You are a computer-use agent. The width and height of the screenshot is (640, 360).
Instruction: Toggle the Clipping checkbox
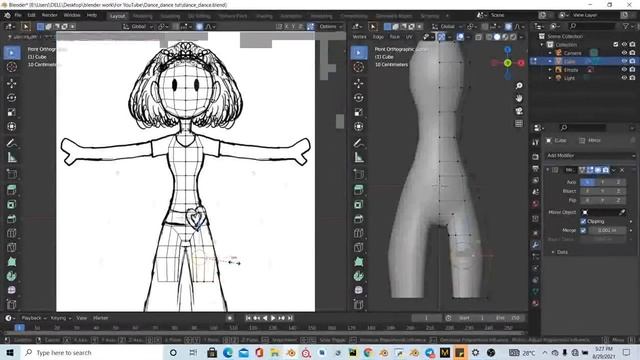click(x=583, y=221)
